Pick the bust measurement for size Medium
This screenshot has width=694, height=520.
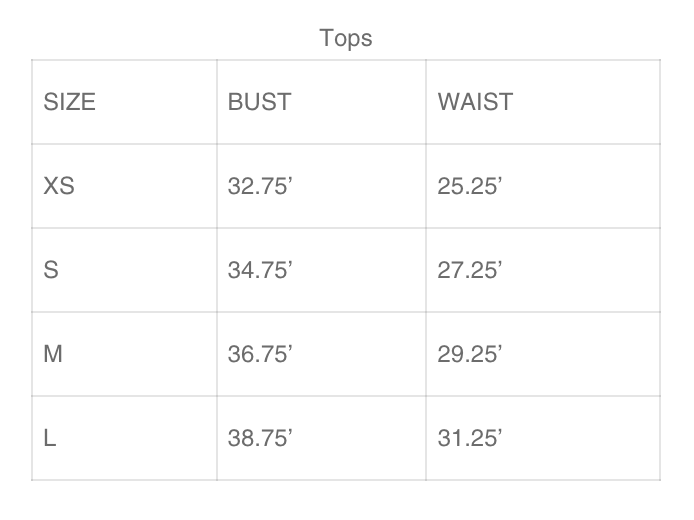[259, 354]
